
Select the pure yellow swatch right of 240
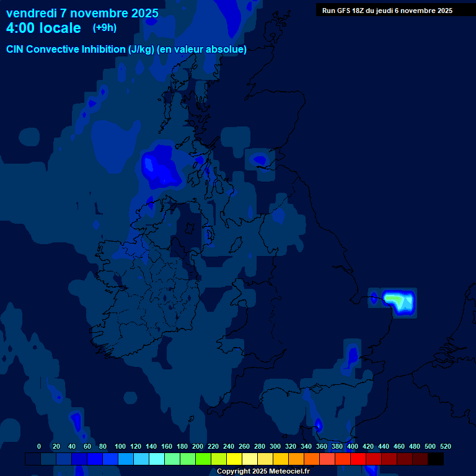tap(234, 459)
